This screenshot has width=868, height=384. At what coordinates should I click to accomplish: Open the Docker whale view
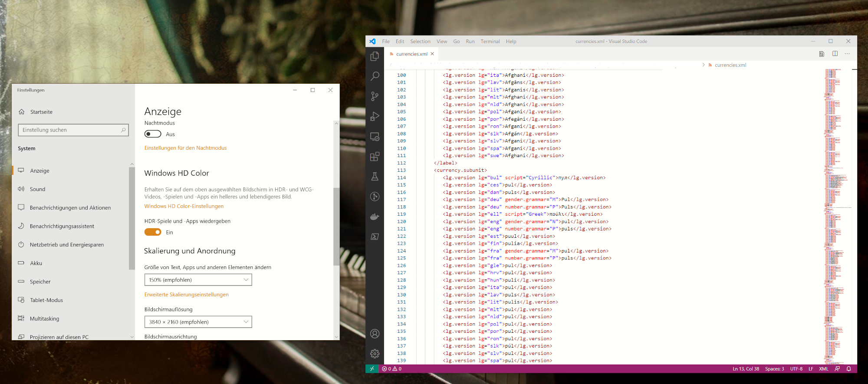point(375,217)
